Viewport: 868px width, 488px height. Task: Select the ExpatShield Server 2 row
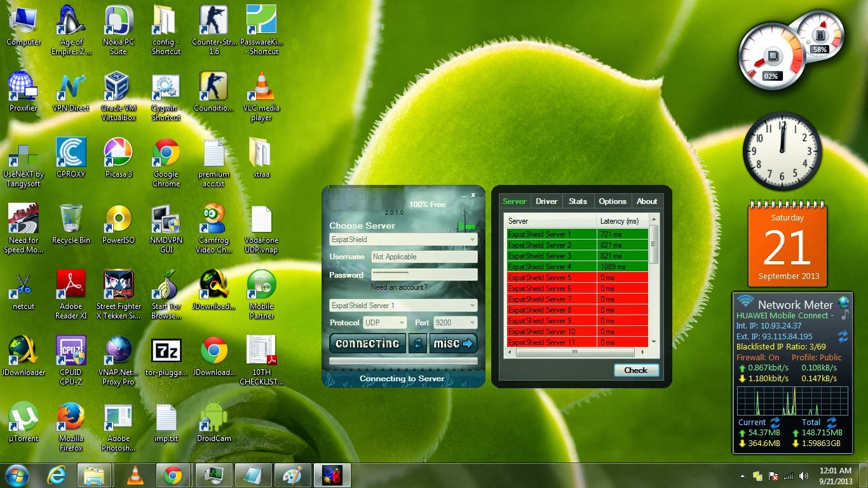[577, 245]
